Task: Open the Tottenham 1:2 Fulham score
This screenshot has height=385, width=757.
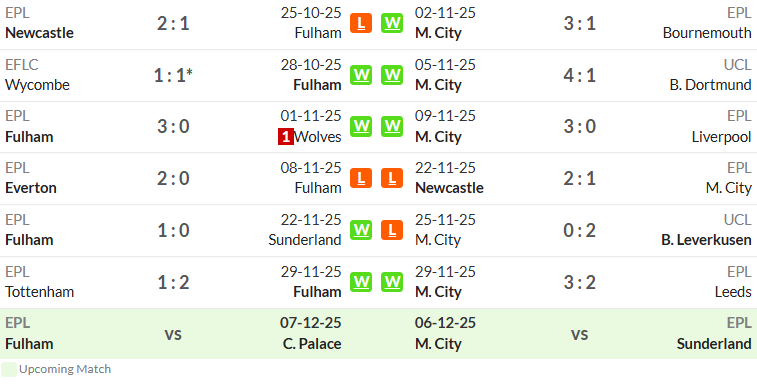Action: [x=173, y=283]
